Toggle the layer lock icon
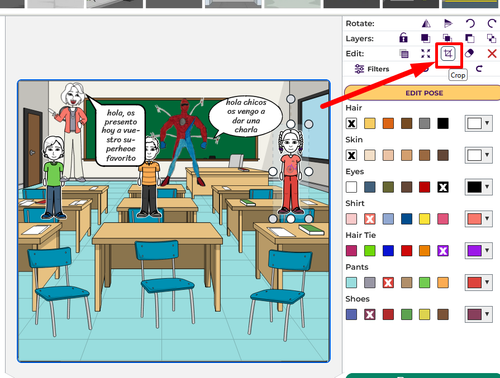 (x=404, y=38)
